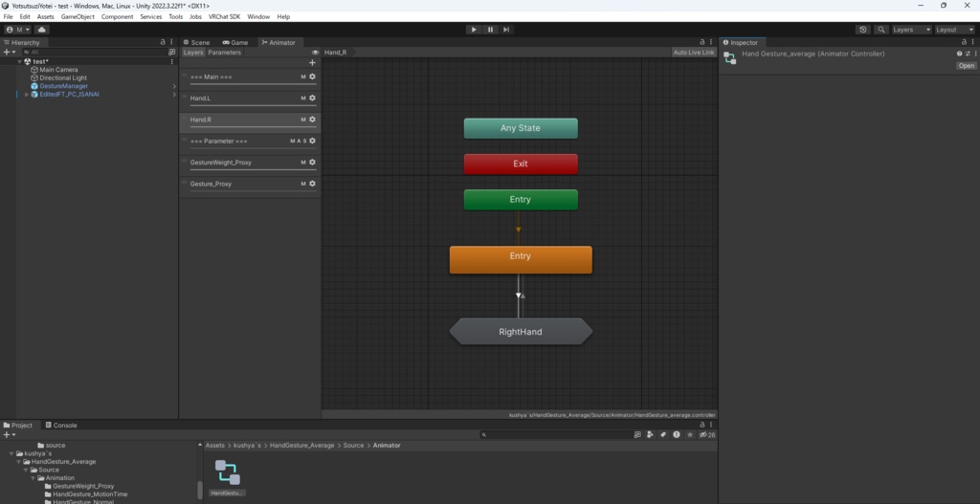Select the Layers tab in Animator

[193, 53]
